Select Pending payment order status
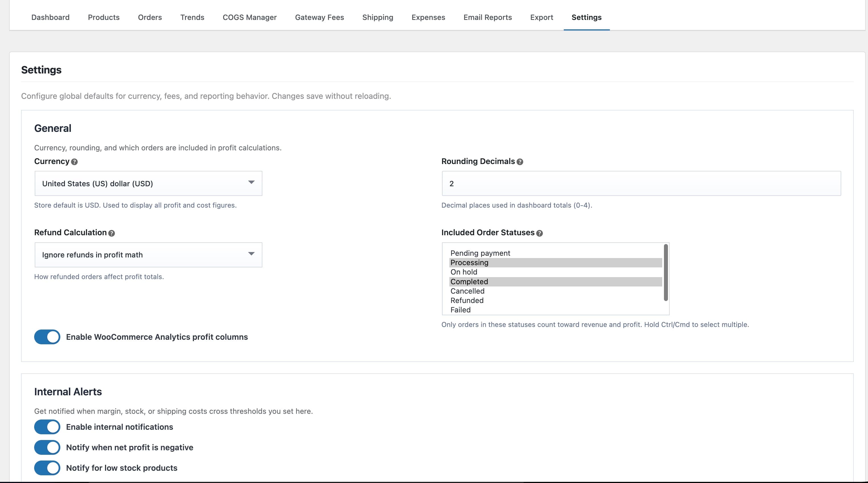 (x=556, y=253)
